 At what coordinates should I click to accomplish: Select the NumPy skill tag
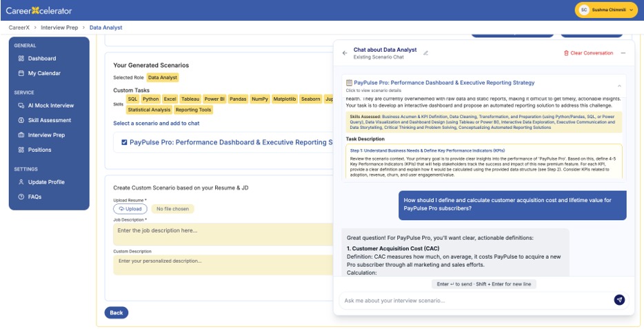point(259,99)
